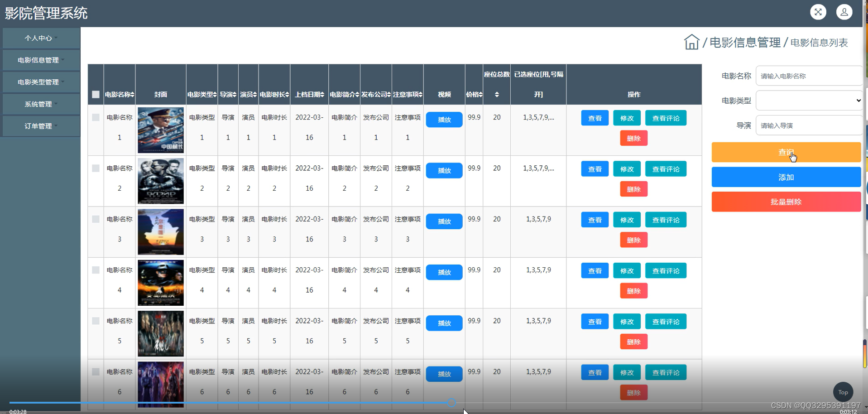Sort the 电影简介 column header
This screenshot has height=414, width=868.
tap(344, 95)
